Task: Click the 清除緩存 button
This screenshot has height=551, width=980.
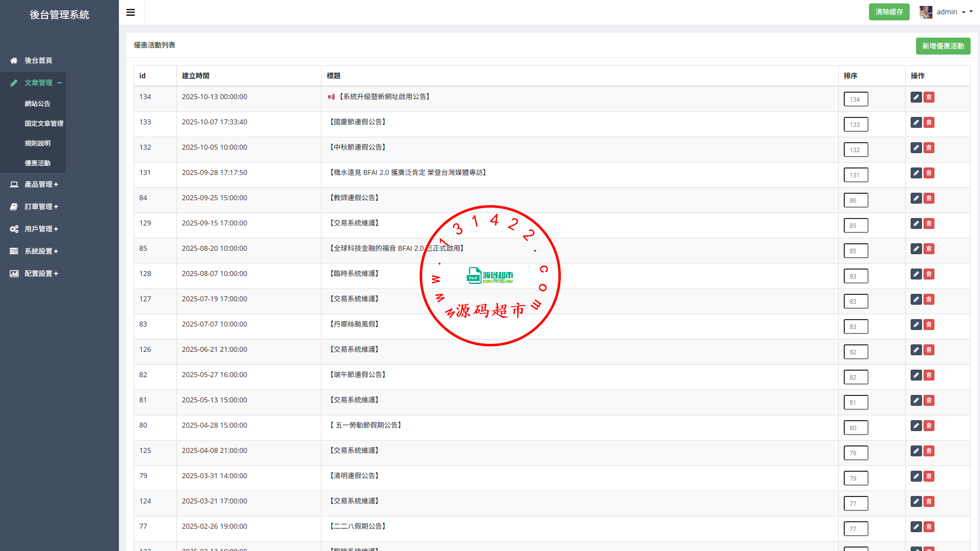Action: 889,12
